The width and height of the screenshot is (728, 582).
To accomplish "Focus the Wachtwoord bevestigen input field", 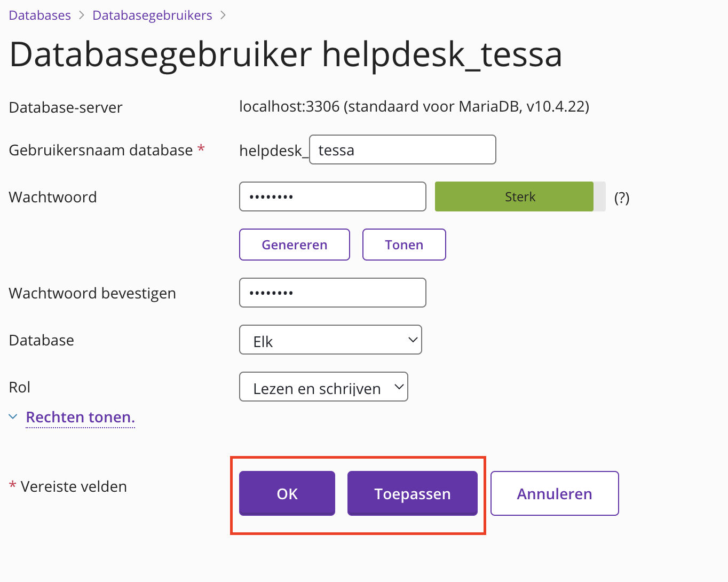I will pyautogui.click(x=333, y=293).
